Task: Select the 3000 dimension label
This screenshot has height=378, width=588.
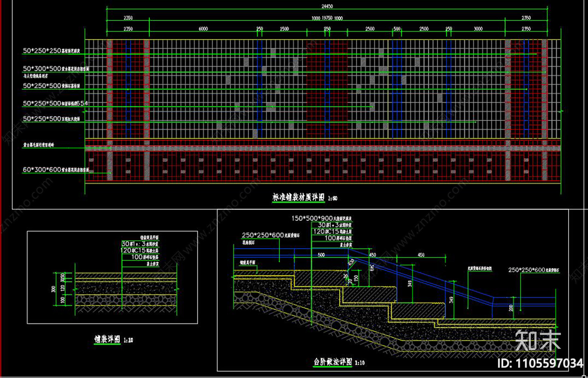Action: click(478, 29)
